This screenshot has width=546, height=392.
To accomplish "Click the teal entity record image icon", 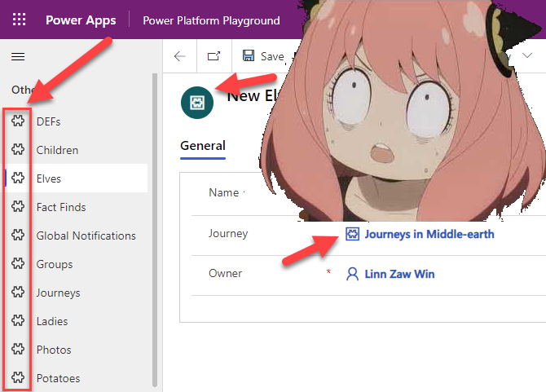I will click(197, 103).
